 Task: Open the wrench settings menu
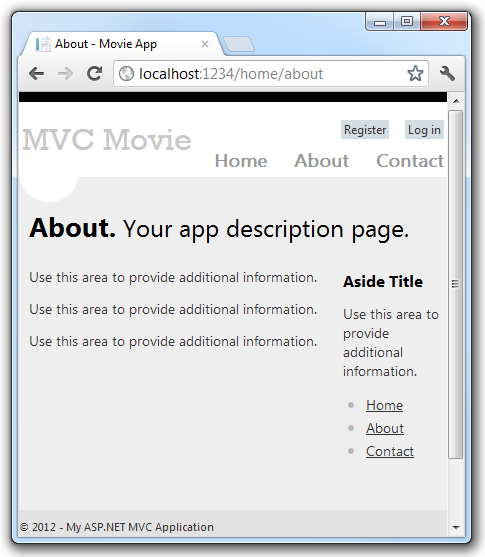click(x=447, y=74)
